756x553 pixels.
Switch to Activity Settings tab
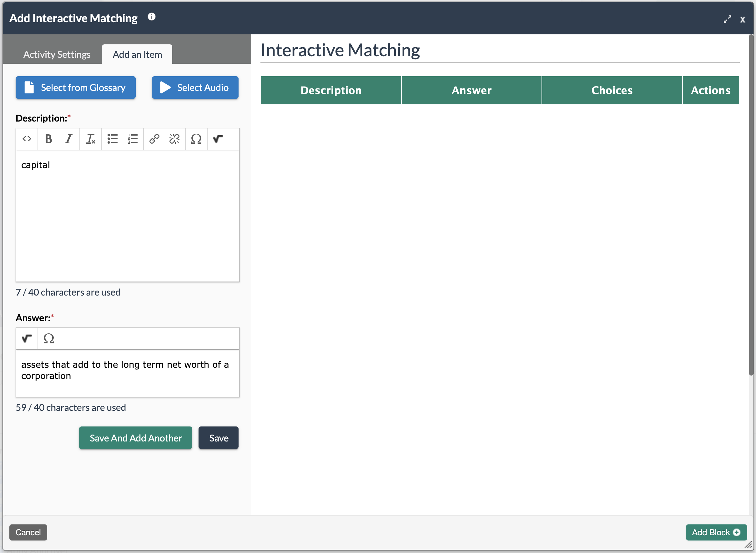click(x=57, y=54)
